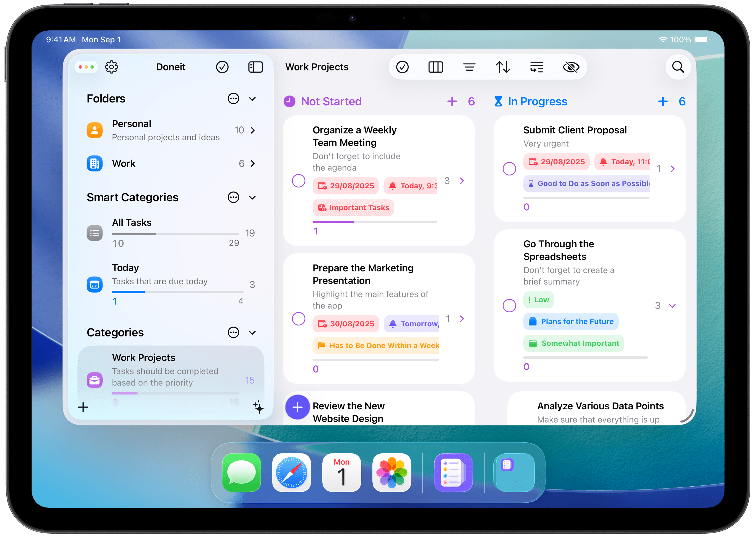Expand details of Go Through the Spreadsheets
Image resolution: width=756 pixels, height=538 pixels.
coord(672,305)
